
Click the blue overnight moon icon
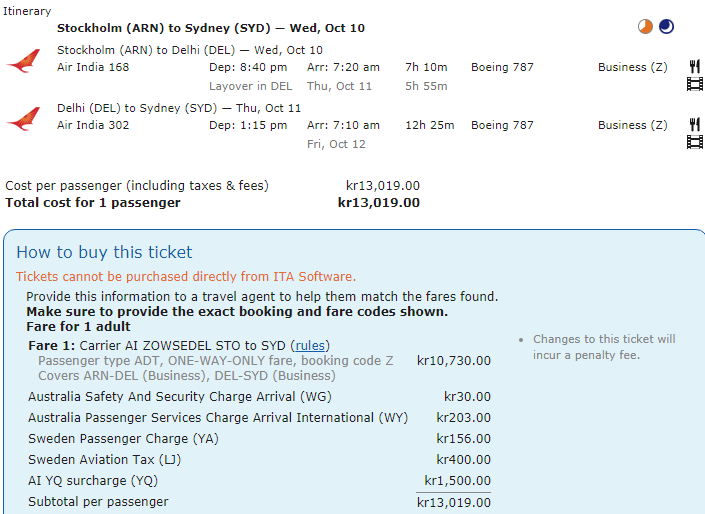tap(668, 27)
